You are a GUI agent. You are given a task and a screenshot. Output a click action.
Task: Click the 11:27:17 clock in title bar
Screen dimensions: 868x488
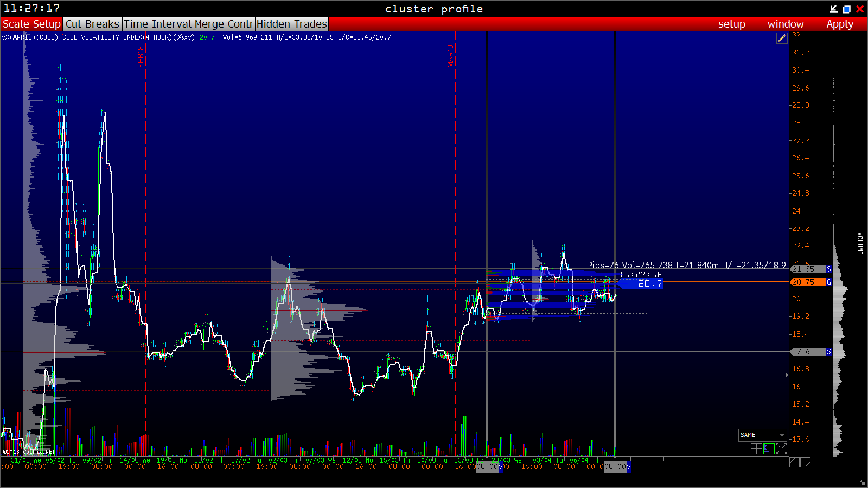click(x=31, y=8)
